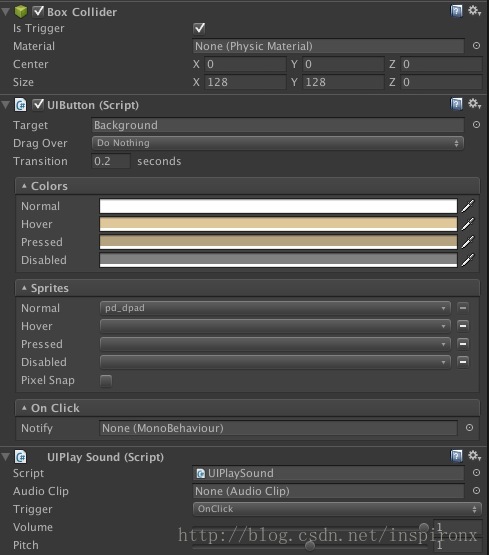The height and width of the screenshot is (555, 489).
Task: Open object picker for Physic Material
Action: 476,46
